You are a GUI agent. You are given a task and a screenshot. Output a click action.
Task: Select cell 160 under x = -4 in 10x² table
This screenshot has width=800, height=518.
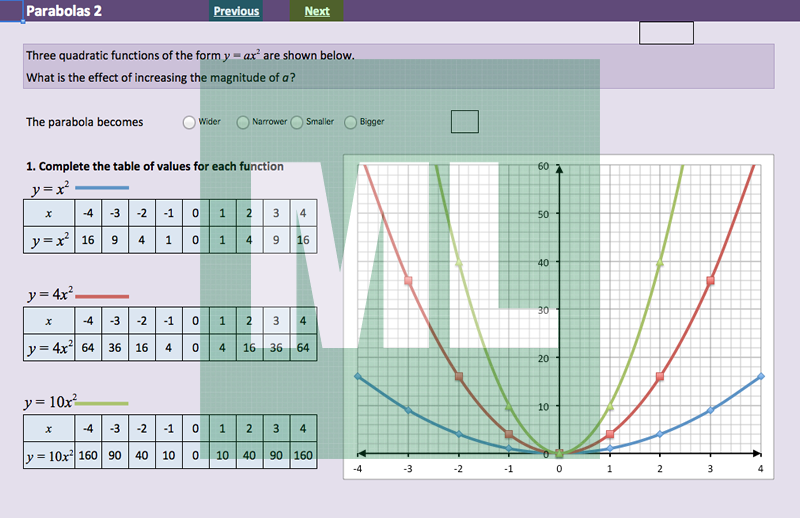88,456
